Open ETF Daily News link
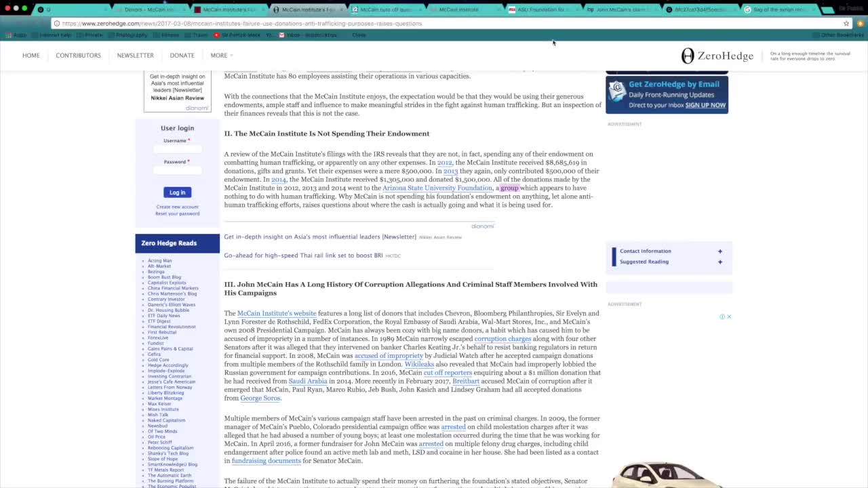 coord(164,315)
